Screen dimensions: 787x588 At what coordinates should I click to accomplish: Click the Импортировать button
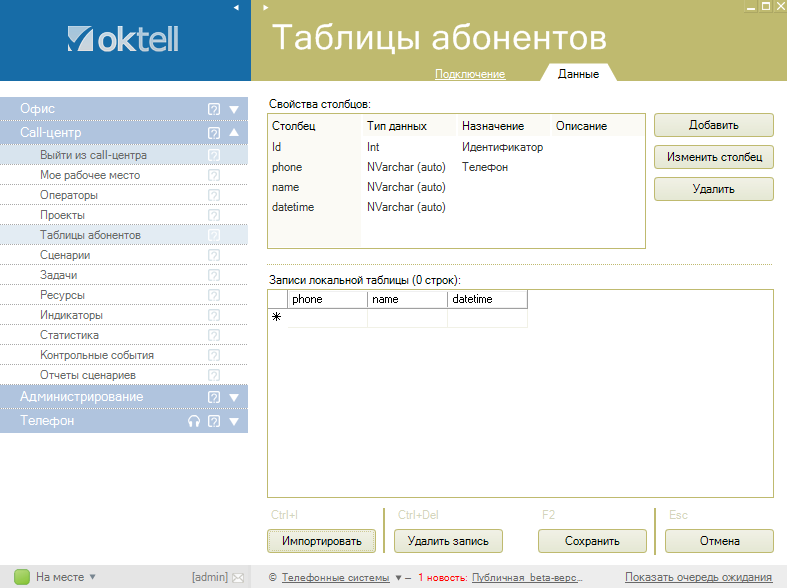pyautogui.click(x=321, y=541)
